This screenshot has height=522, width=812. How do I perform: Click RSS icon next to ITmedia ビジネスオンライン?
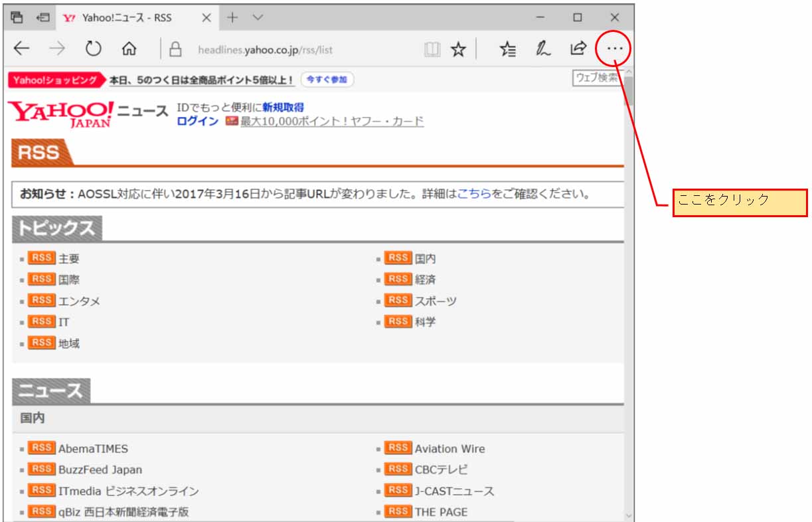click(x=42, y=491)
